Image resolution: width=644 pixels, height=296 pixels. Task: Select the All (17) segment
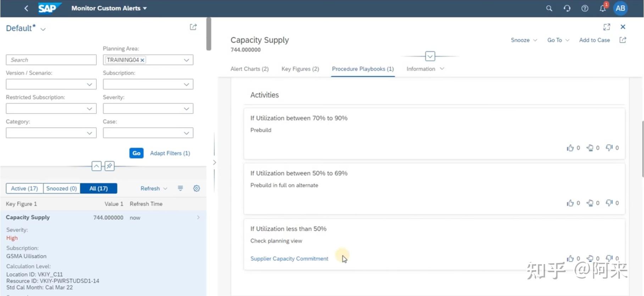coord(99,188)
